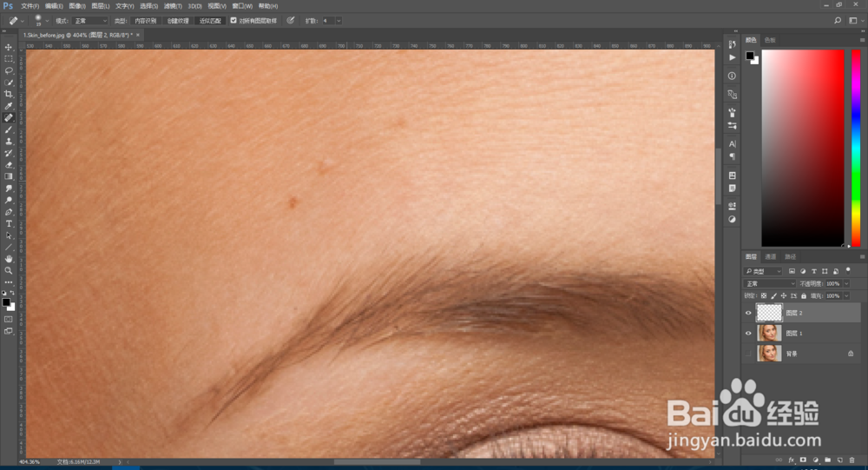Viewport: 868px width, 470px height.
Task: Create a new layer
Action: click(839, 460)
